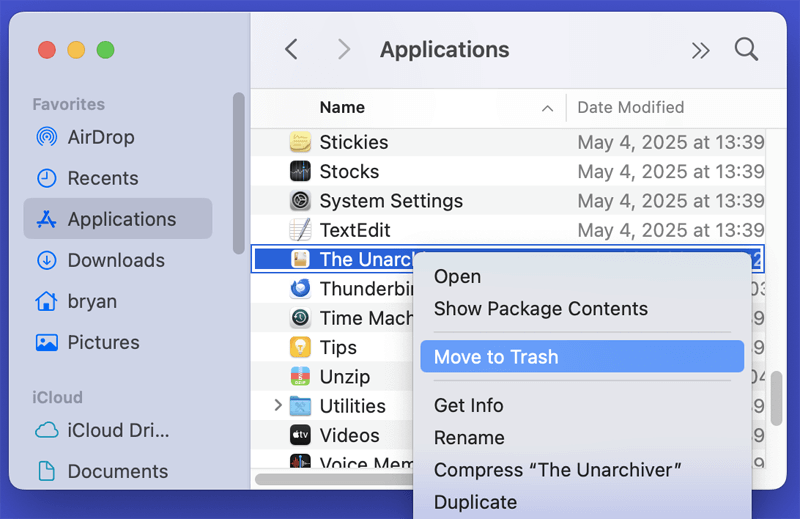Image resolution: width=800 pixels, height=519 pixels.
Task: Select the Videos row name
Action: [x=349, y=435]
